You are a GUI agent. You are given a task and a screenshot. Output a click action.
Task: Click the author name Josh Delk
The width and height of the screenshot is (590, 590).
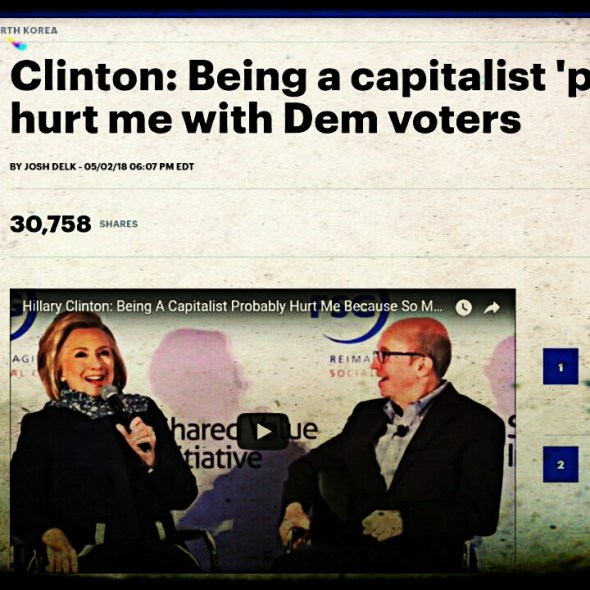point(50,166)
